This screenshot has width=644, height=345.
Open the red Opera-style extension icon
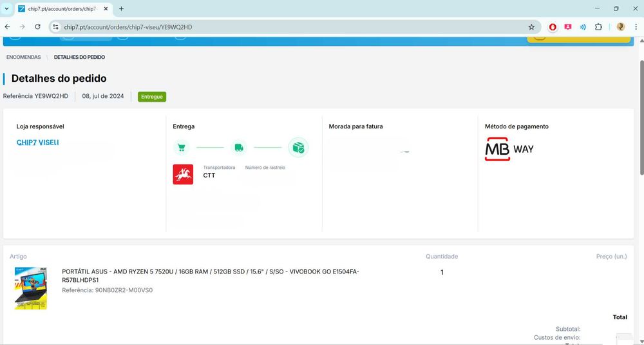[x=553, y=27]
